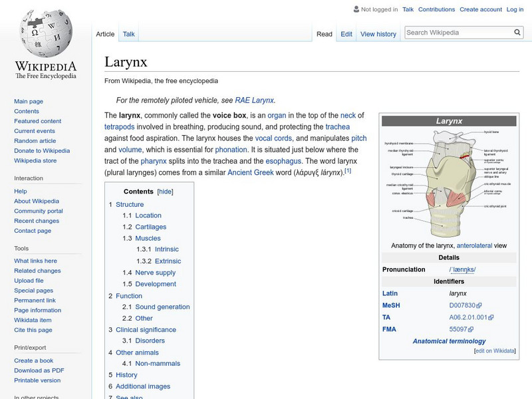The image size is (532, 399).
Task: Select the Read tab
Action: (x=325, y=34)
